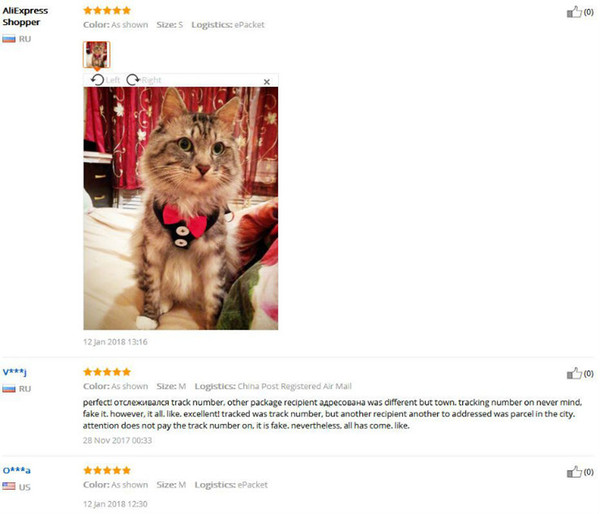Screen dimensions: 600x514
Task: Click the '12 Jan 2018 13:16' review date
Action: (x=115, y=342)
